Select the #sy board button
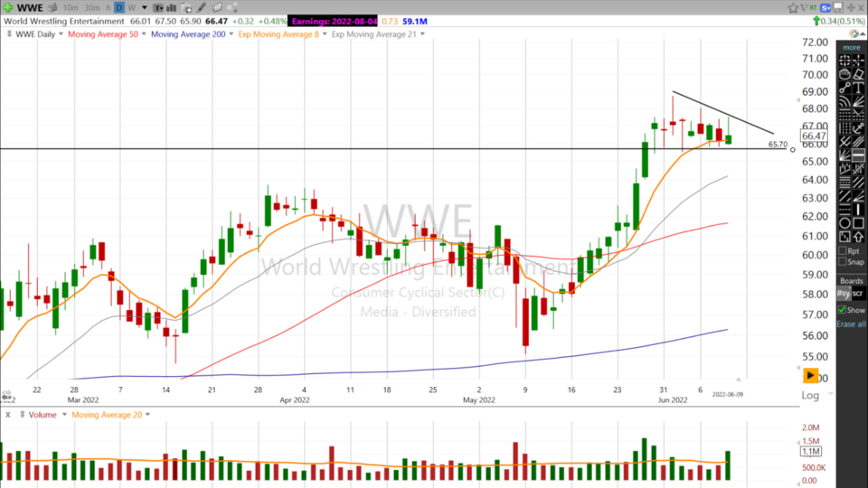868x488 pixels. [844, 293]
